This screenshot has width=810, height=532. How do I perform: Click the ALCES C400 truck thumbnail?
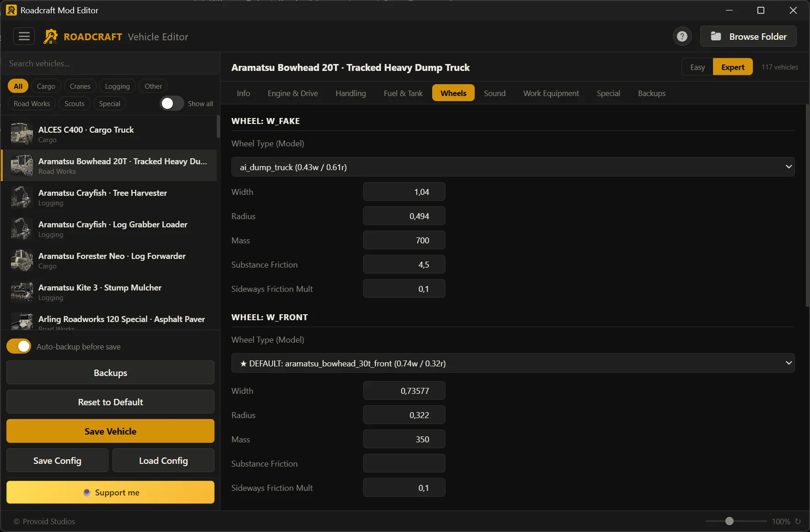21,134
